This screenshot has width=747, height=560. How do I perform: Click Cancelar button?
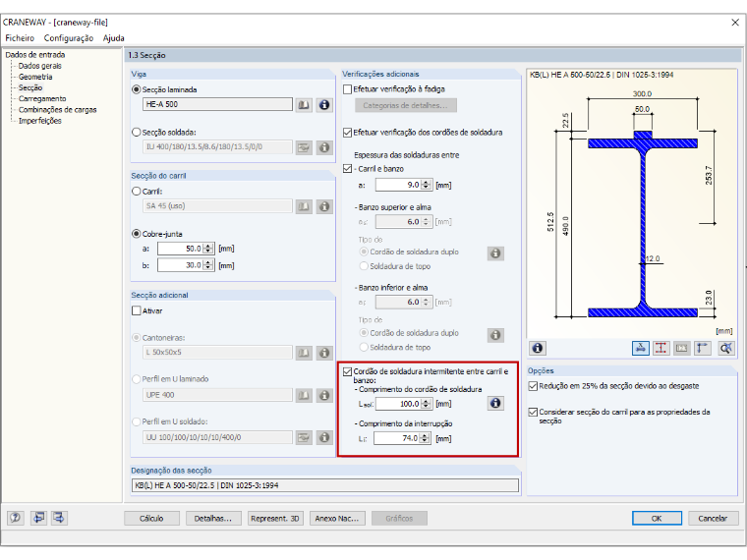tap(714, 518)
